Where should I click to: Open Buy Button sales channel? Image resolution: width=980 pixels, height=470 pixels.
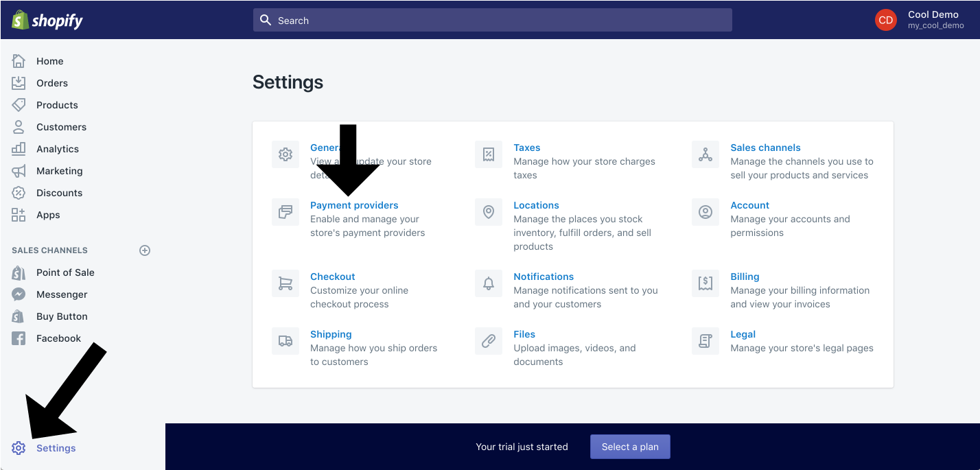click(x=62, y=316)
